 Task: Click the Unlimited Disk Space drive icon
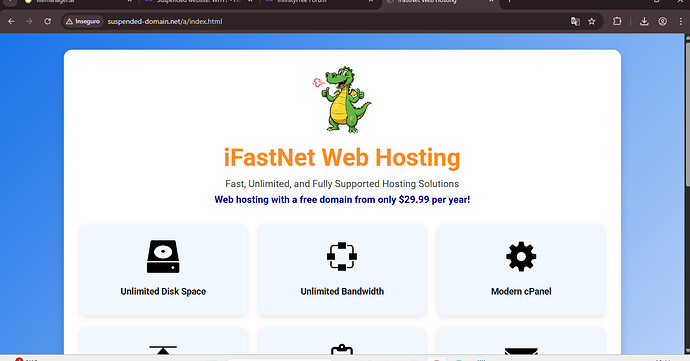[163, 256]
